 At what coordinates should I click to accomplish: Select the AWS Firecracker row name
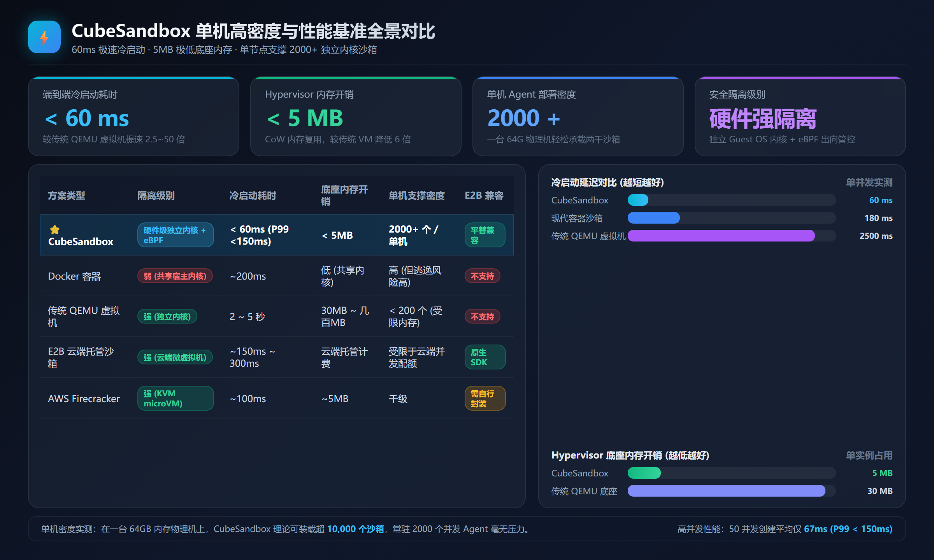click(x=84, y=399)
